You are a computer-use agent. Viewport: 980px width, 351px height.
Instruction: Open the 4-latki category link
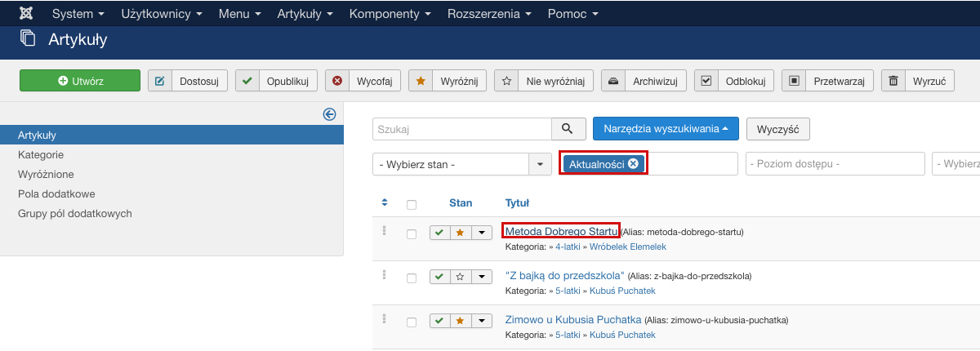tap(569, 247)
